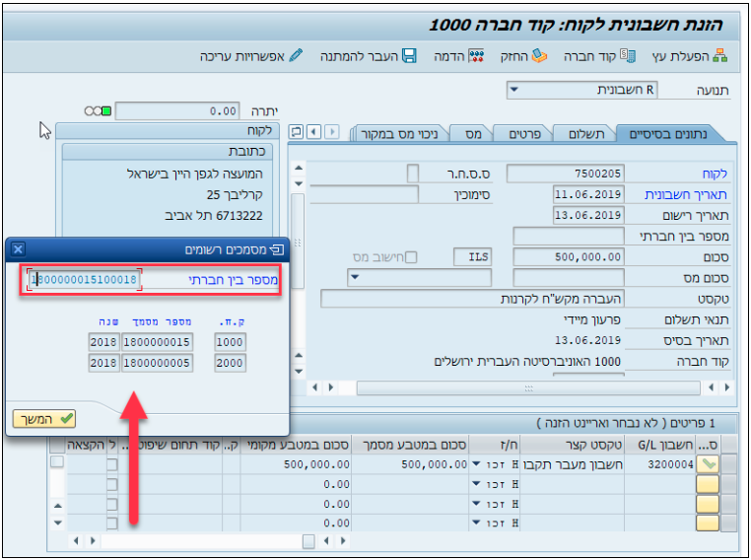Click the טקסט text field

tap(472, 299)
